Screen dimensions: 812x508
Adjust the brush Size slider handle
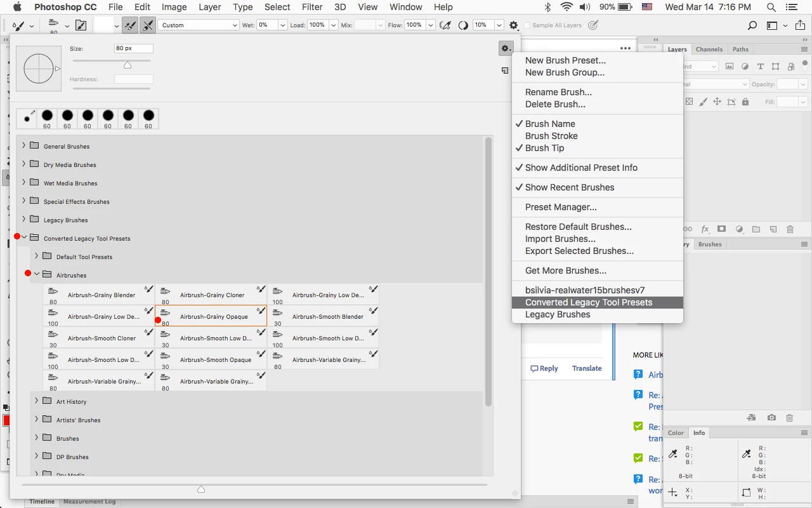[128, 65]
